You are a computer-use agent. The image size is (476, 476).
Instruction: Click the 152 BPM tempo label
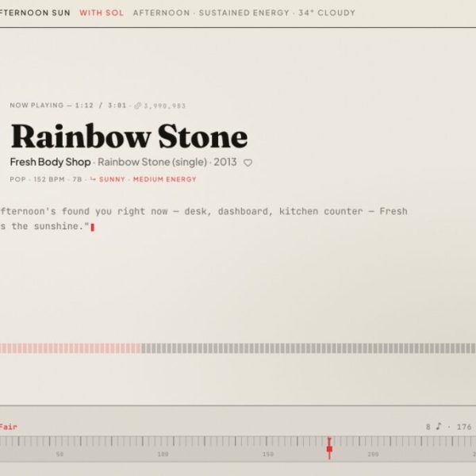click(x=49, y=179)
